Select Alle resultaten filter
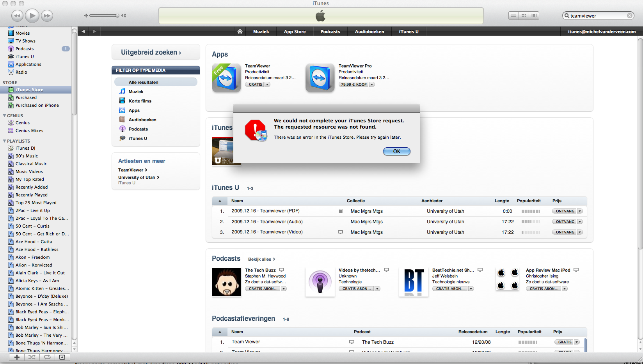 [156, 82]
